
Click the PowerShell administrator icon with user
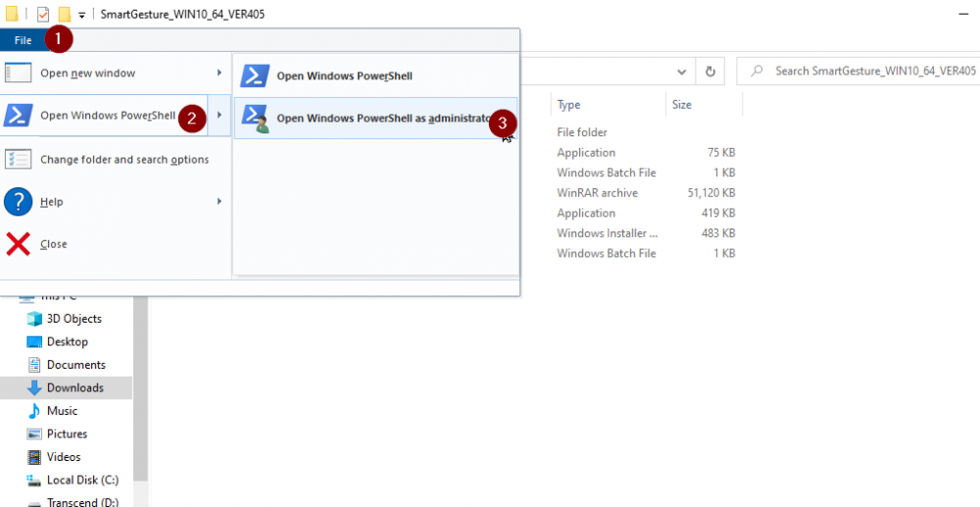[255, 119]
